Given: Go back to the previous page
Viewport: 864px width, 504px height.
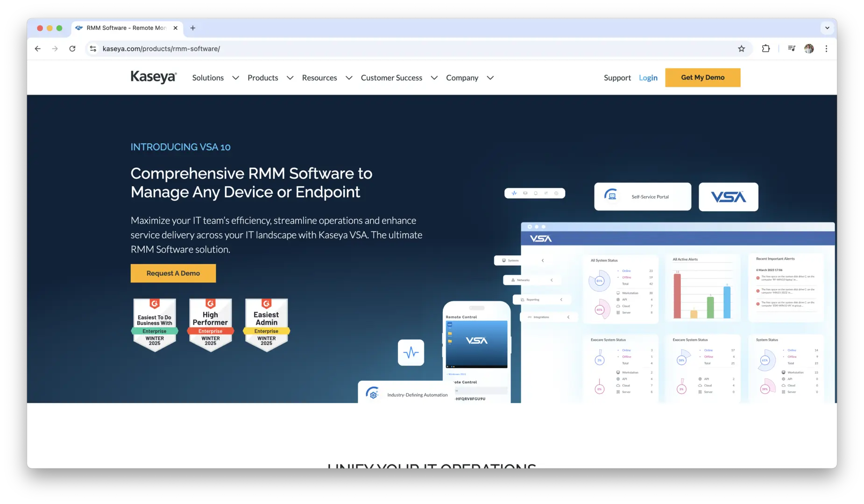Looking at the screenshot, I should [38, 49].
